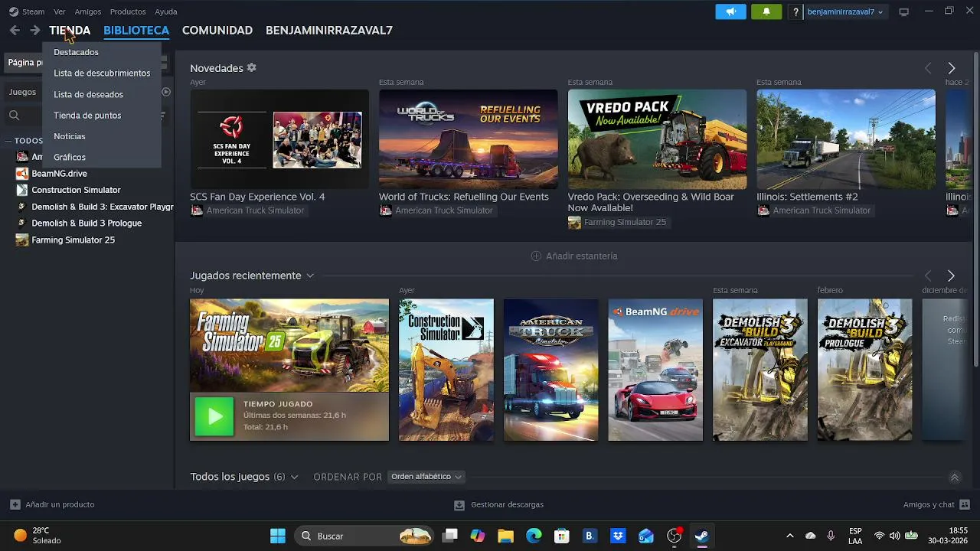Image resolution: width=980 pixels, height=551 pixels.
Task: Open Novedades settings gear icon
Action: point(251,67)
